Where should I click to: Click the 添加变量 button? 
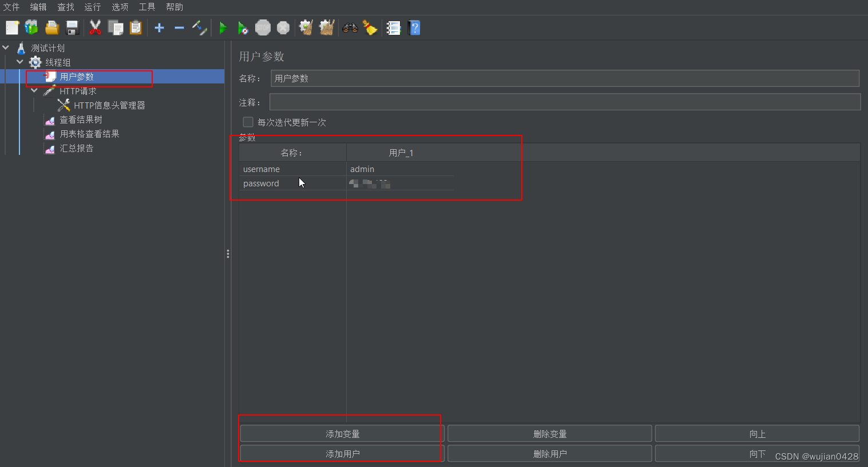[342, 434]
